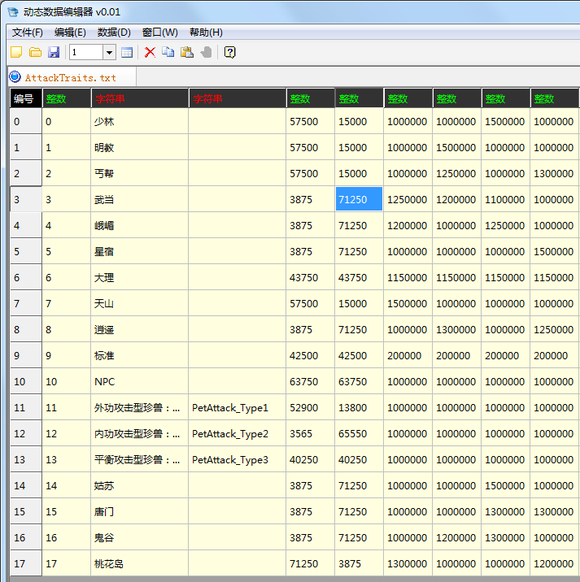Select row header number 9
580x582 pixels.
26,355
